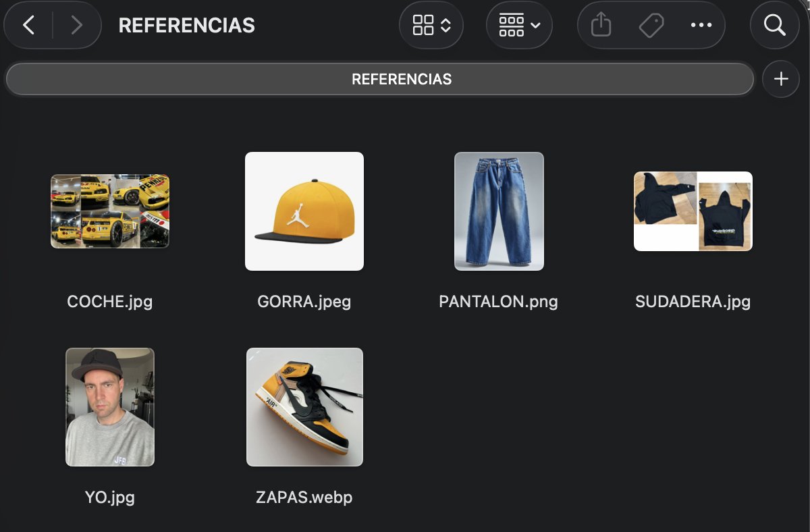The width and height of the screenshot is (810, 532).
Task: Select the GORRA.jpeg cap thumbnail
Action: pyautogui.click(x=304, y=211)
